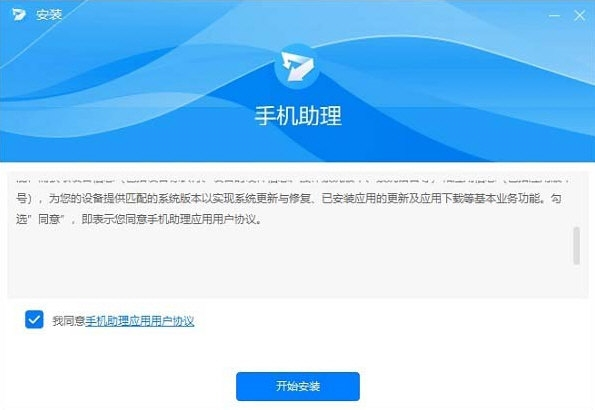Click scrollbar track below the thumb
595x410 pixels.
point(576,280)
